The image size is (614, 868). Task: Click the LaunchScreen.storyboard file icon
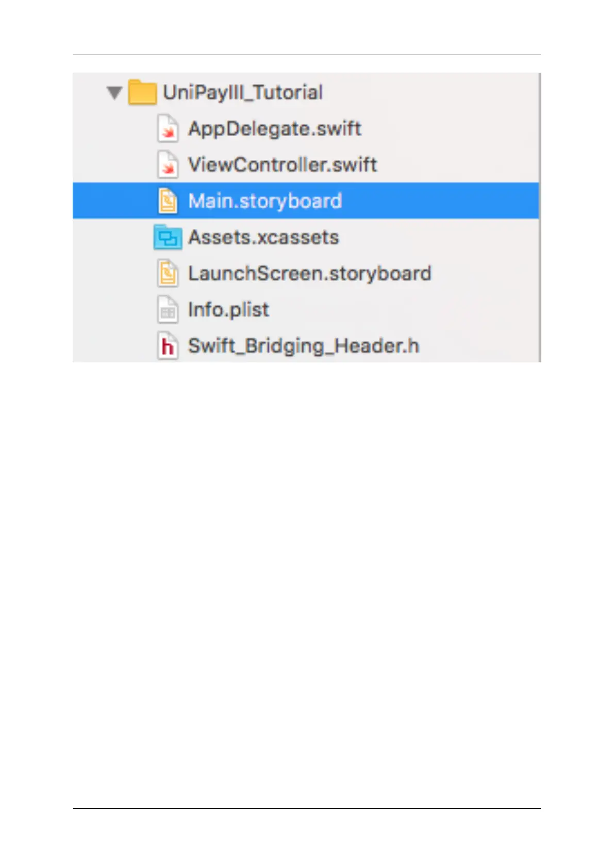pos(168,274)
